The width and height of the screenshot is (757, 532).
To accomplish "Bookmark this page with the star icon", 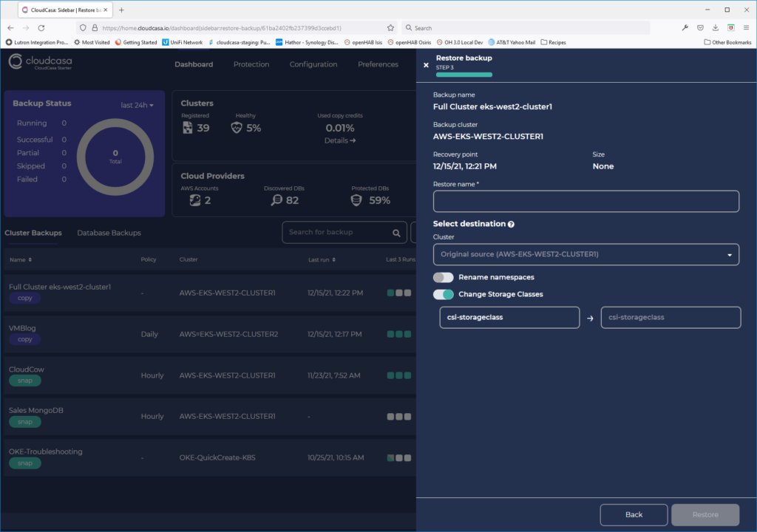I will tap(390, 28).
